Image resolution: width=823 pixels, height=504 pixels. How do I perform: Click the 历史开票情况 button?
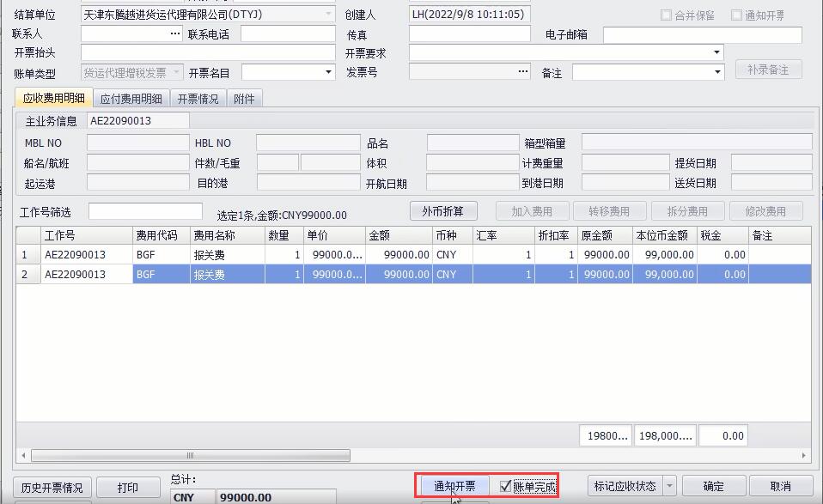click(52, 488)
